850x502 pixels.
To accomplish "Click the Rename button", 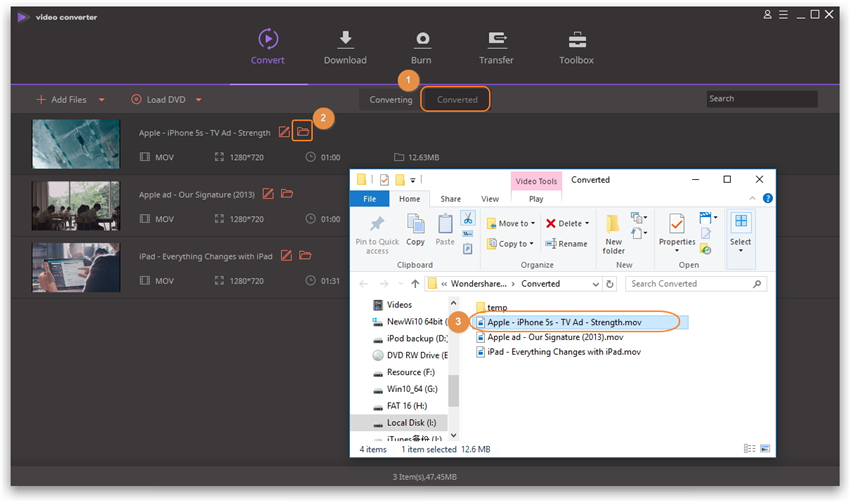I will 566,244.
